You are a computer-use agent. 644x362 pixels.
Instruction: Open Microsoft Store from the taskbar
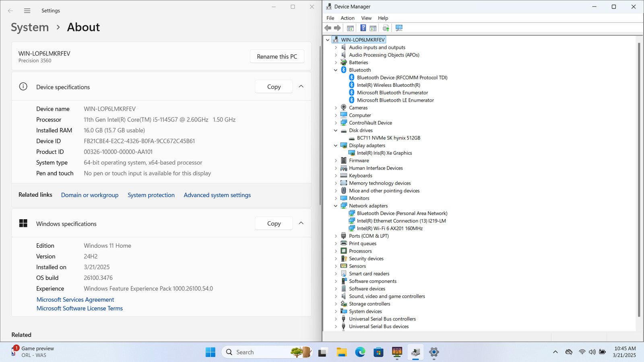click(x=378, y=352)
